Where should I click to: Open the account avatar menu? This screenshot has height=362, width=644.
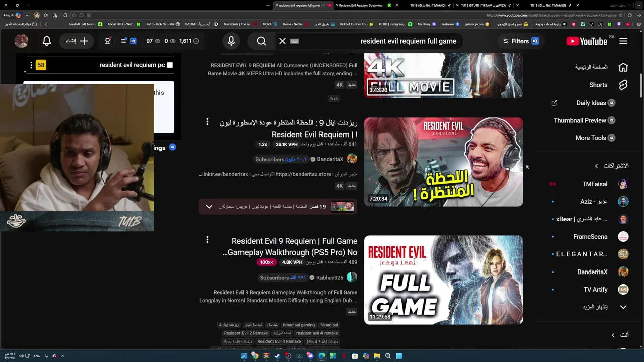[21, 41]
